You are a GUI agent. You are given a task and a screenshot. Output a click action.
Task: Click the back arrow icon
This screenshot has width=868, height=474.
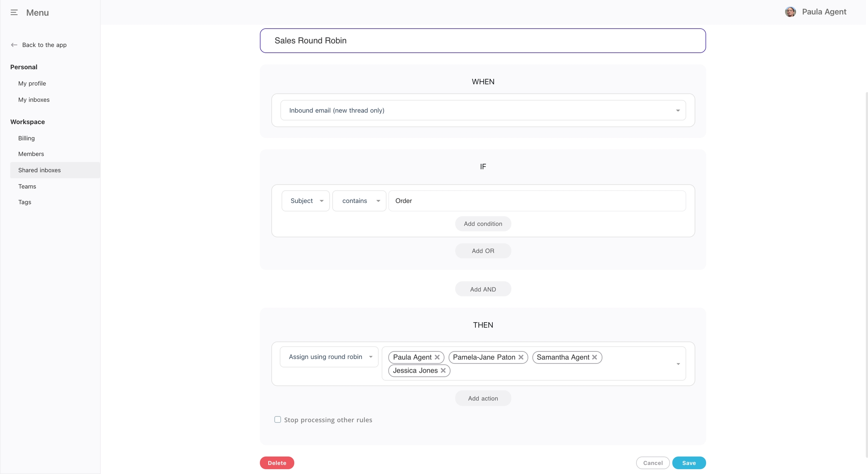click(x=14, y=45)
